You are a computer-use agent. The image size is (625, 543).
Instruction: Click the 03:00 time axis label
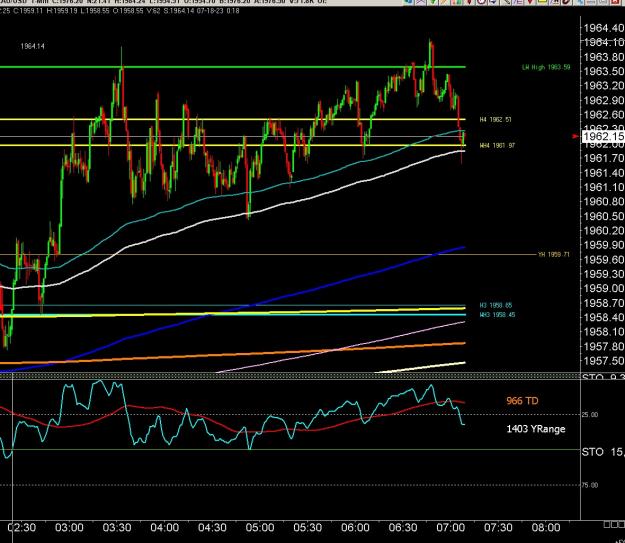coord(69,528)
